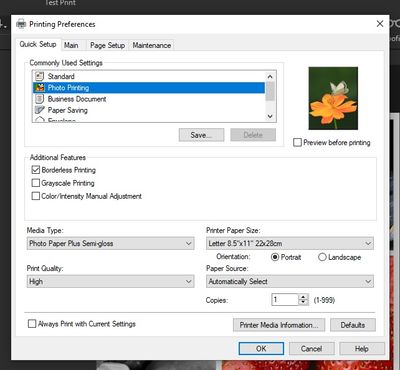Image resolution: width=400 pixels, height=370 pixels.
Task: Enable Color/Intensity Manual Adjustment checkbox
Action: tap(35, 196)
